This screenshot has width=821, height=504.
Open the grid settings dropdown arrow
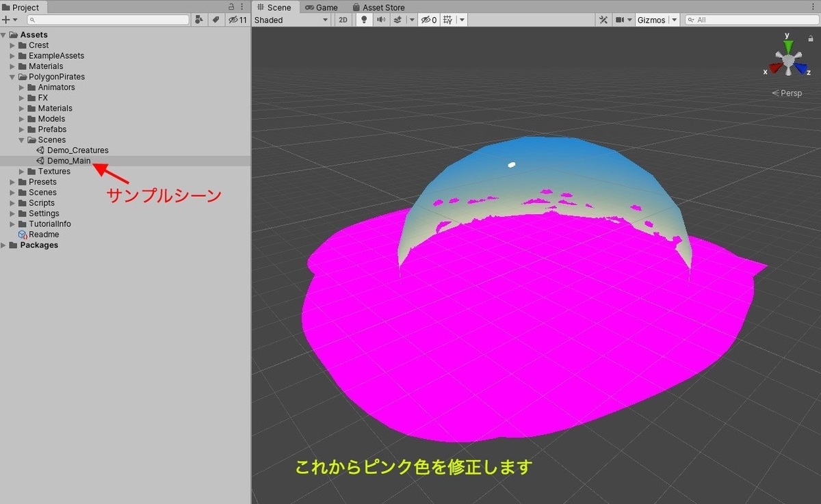(462, 20)
